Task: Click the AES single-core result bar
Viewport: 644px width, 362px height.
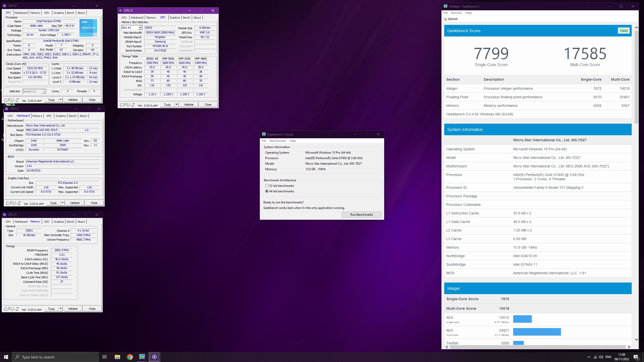Action: click(522, 319)
